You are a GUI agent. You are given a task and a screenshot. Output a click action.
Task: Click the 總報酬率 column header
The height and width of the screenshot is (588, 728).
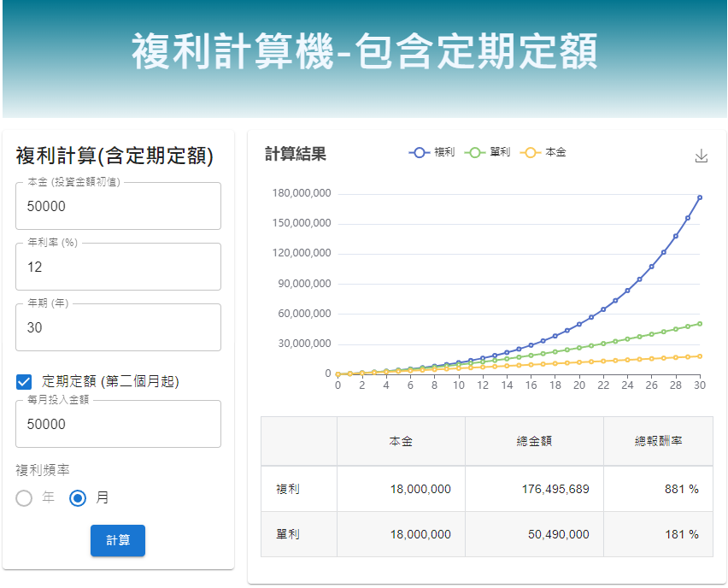click(658, 441)
